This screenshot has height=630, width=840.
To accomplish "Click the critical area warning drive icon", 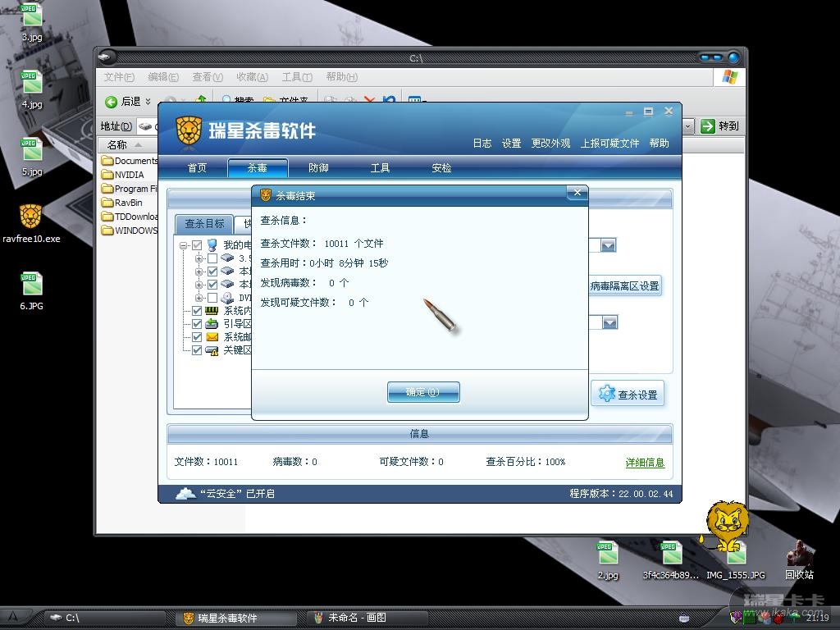I will (x=212, y=350).
